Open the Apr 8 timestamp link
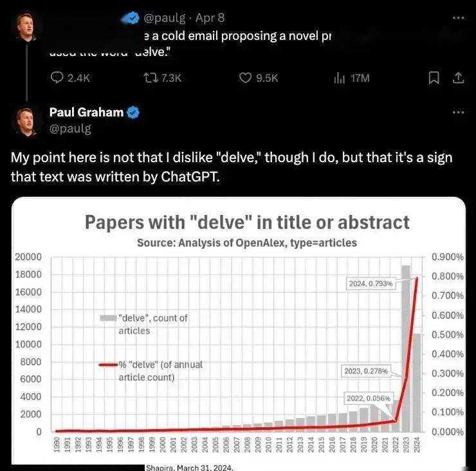Image resolution: width=476 pixels, height=471 pixels. [x=210, y=18]
